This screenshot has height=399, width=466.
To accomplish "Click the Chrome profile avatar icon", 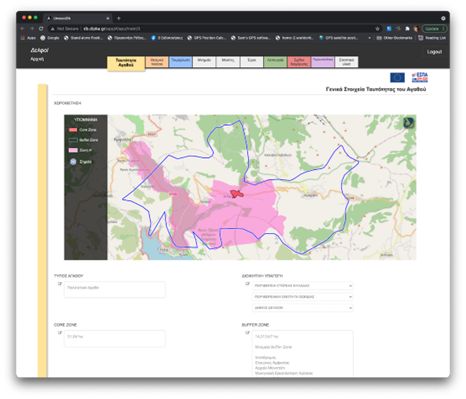I will (416, 29).
